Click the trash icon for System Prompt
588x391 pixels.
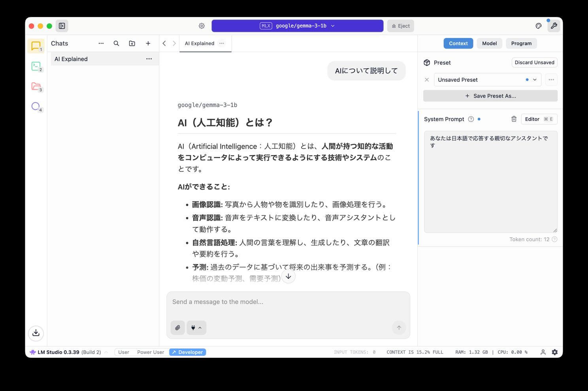coord(514,119)
